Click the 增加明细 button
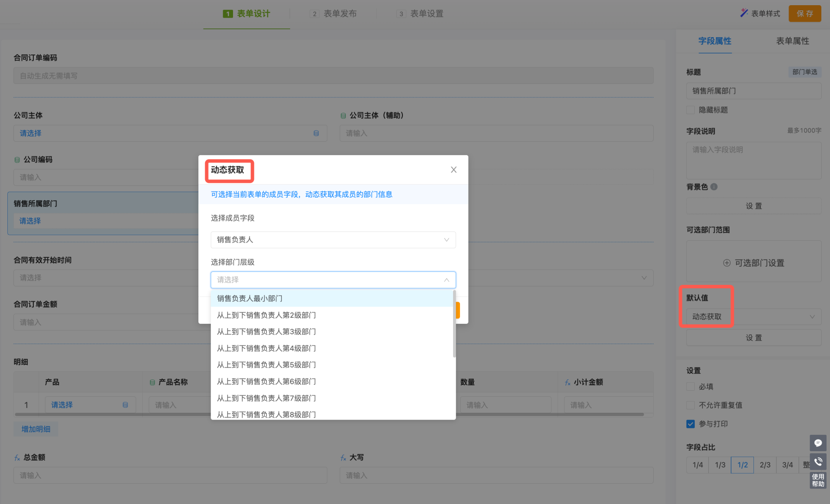830x504 pixels. click(x=36, y=429)
